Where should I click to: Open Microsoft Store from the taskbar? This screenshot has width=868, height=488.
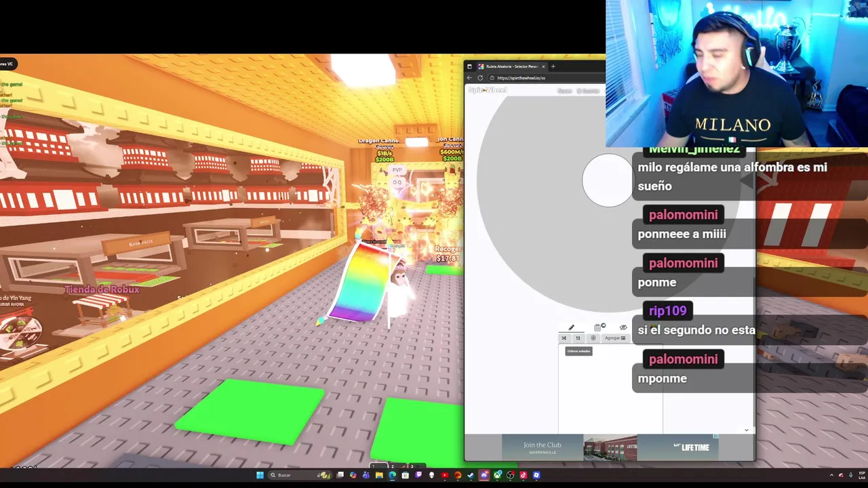(405, 475)
